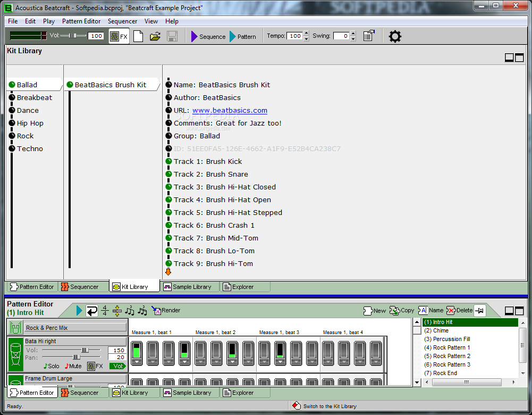The height and width of the screenshot is (415, 532).
Task: Click the pin icon next to Delete
Action: click(x=480, y=310)
